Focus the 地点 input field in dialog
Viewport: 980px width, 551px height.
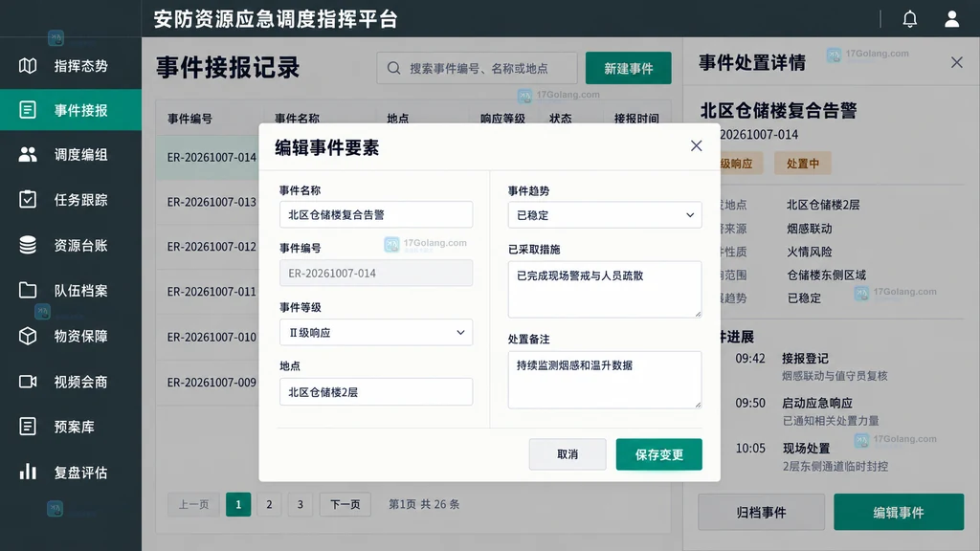[376, 391]
